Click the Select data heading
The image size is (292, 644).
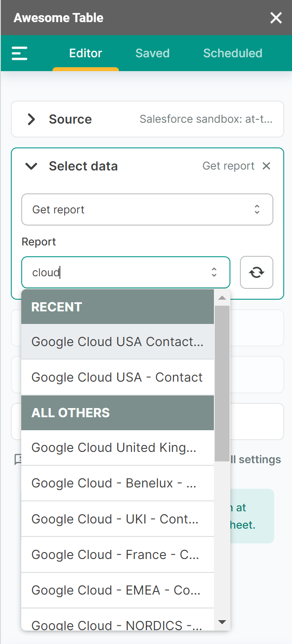pos(83,166)
